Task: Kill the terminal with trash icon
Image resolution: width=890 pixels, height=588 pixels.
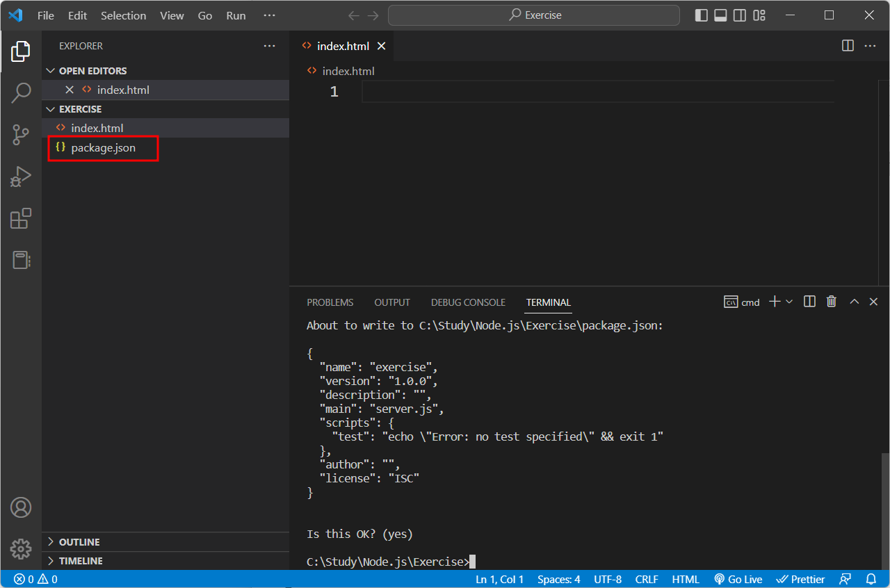Action: (x=831, y=301)
